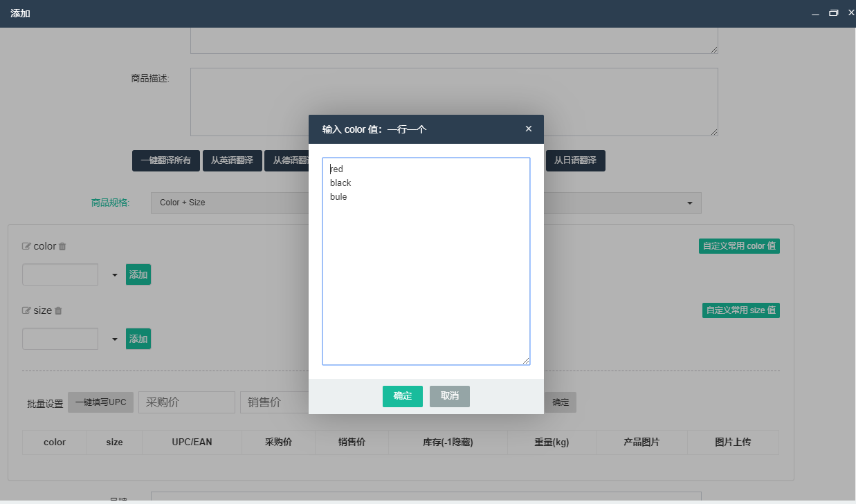
Task: Minimize the 添加 window
Action: (x=815, y=13)
